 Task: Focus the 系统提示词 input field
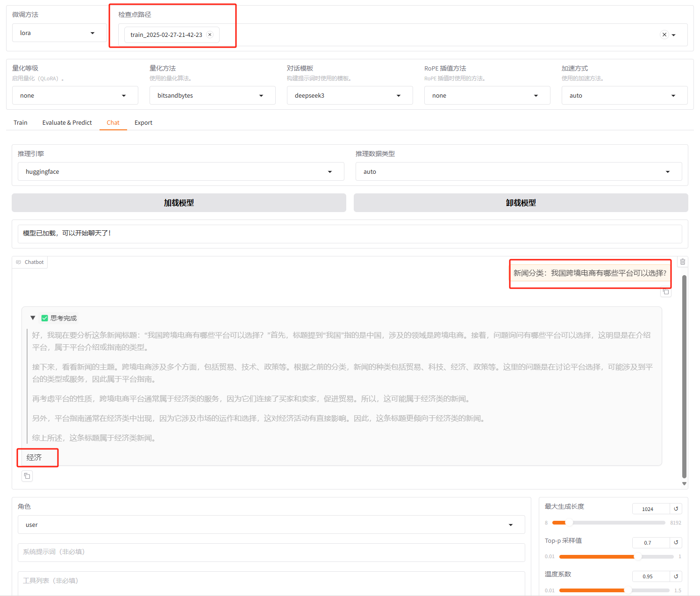271,552
